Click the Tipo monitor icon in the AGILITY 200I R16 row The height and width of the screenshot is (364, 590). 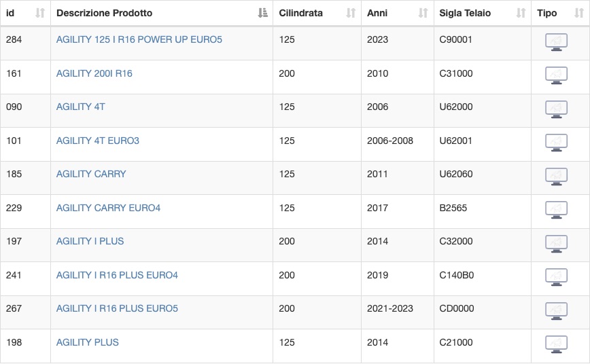pyautogui.click(x=556, y=75)
